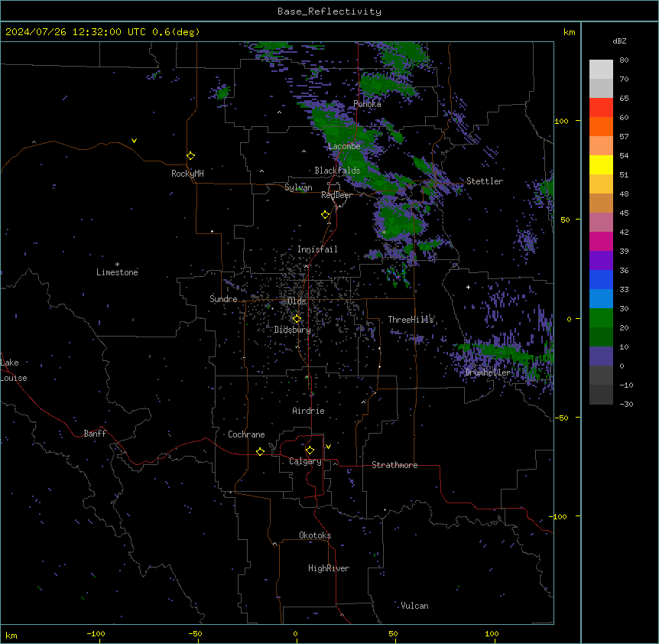Choose the light gray 70-80 dBZ legend band
The image size is (659, 644).
pyautogui.click(x=601, y=70)
